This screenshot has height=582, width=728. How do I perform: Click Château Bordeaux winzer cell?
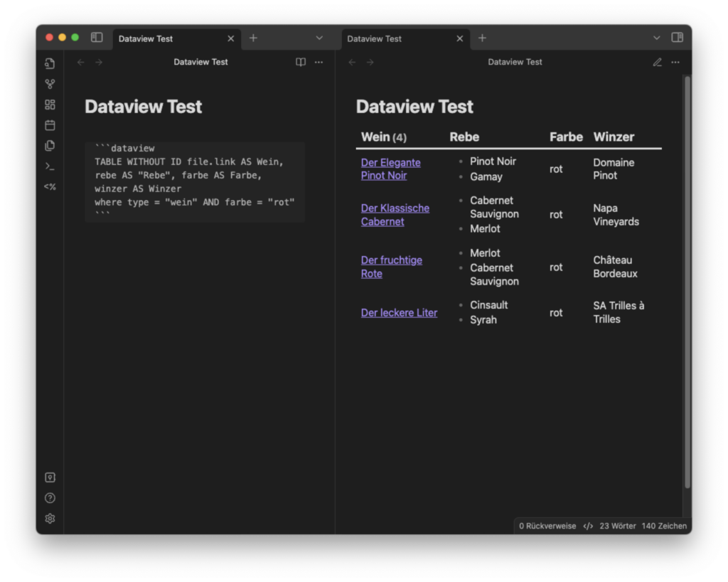(x=615, y=267)
